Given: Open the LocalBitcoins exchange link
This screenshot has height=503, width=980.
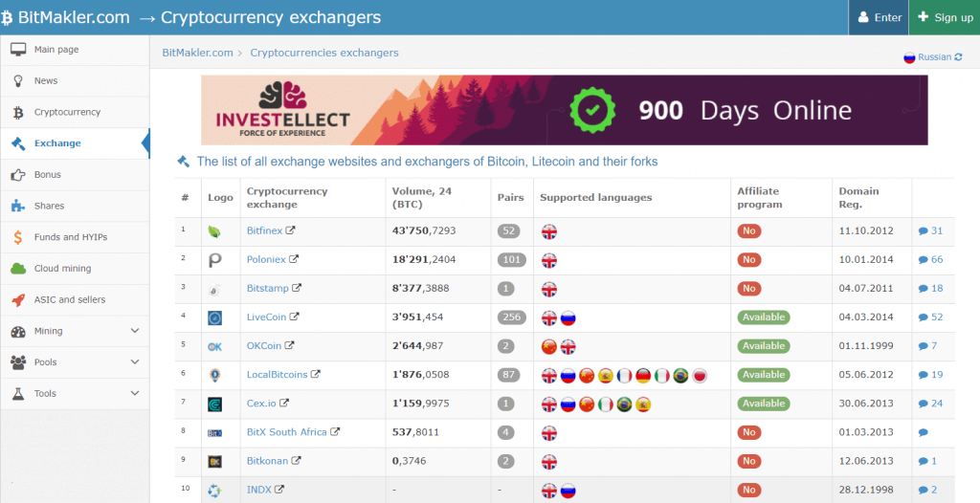Looking at the screenshot, I should tap(277, 374).
